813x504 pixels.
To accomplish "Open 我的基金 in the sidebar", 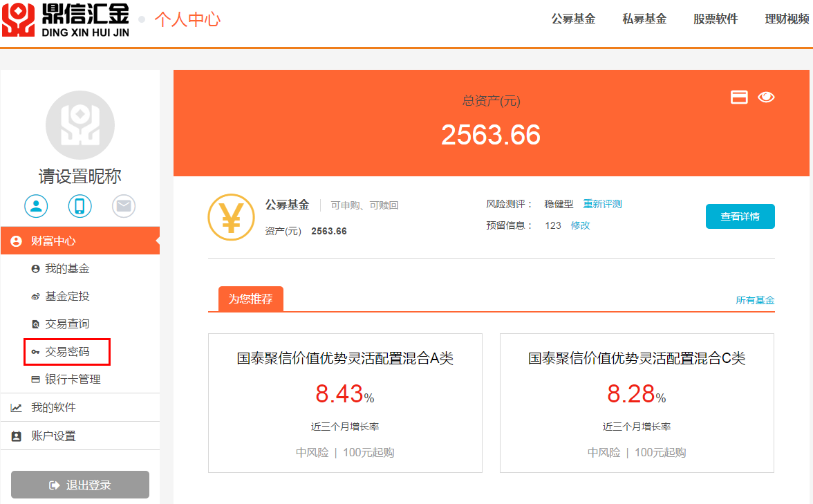I will 67,269.
